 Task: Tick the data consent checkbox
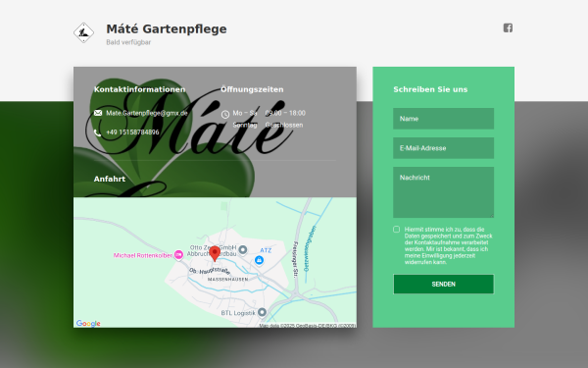pos(396,229)
